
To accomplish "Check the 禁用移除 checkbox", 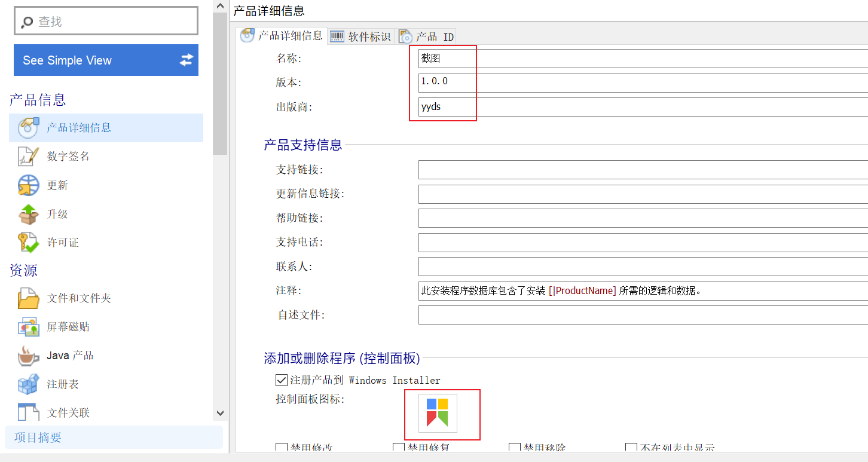I will coord(514,448).
